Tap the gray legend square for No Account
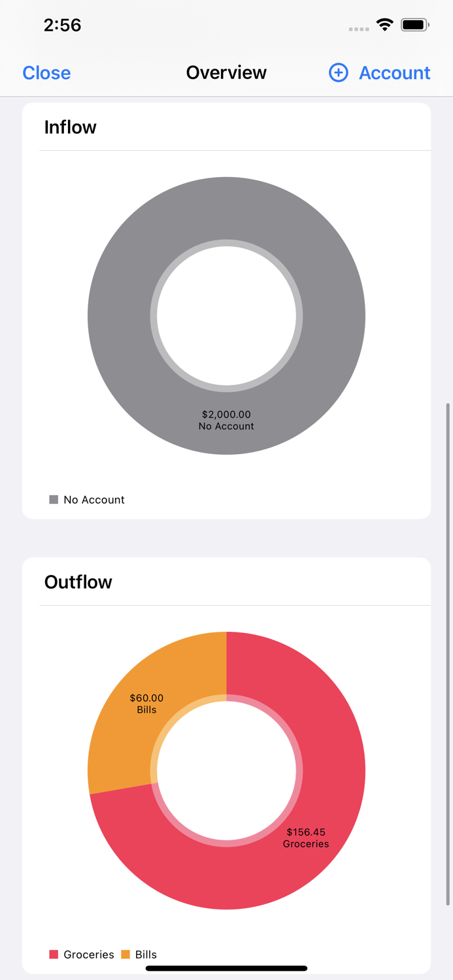This screenshot has height=980, width=453. [54, 499]
